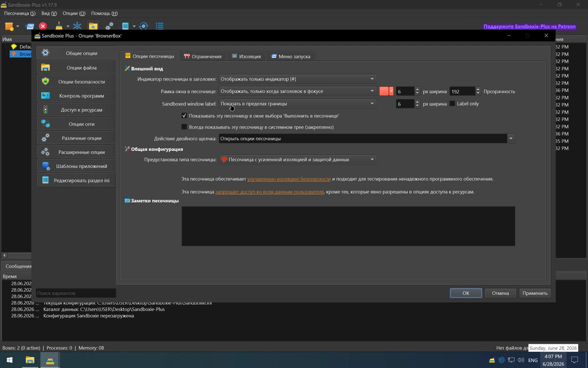Open 'Редактировать раздел ini' sidebar section

point(76,180)
